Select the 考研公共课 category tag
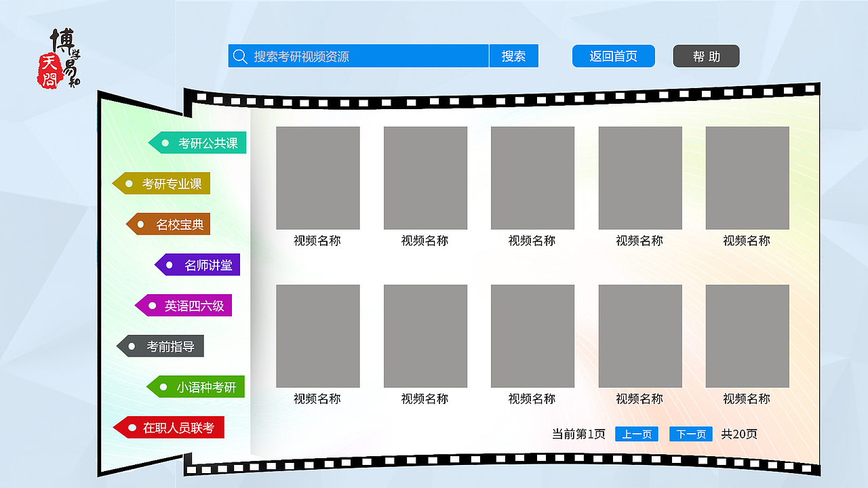Viewport: 868px width, 488px height. 197,143
